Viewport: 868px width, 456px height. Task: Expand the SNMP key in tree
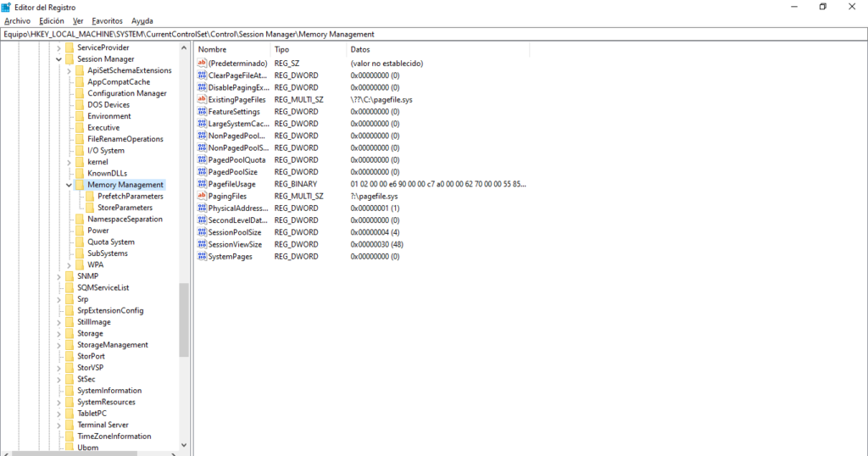[58, 276]
